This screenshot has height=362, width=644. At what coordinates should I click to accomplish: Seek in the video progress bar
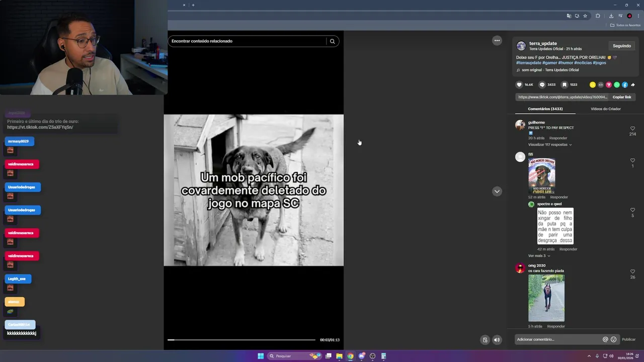point(242,340)
